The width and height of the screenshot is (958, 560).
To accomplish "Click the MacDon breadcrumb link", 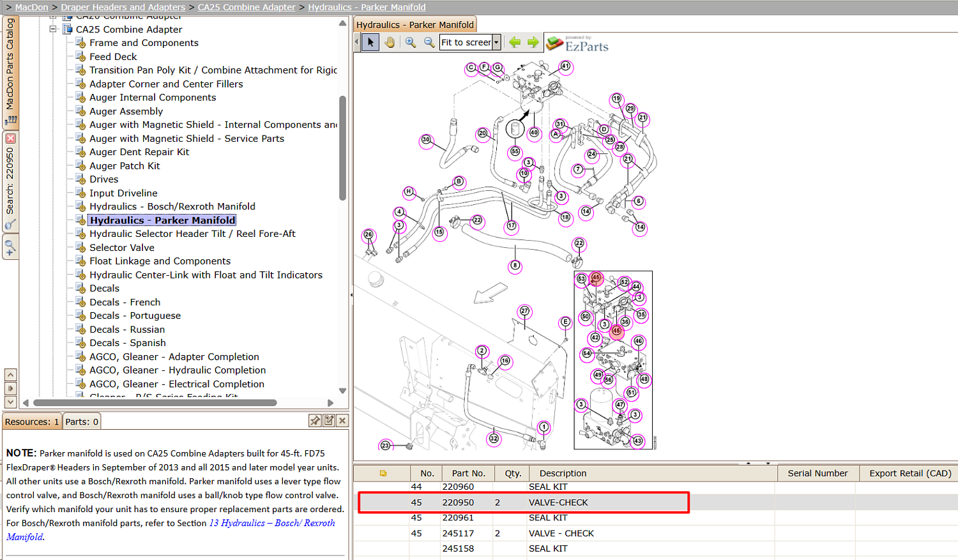I will pyautogui.click(x=31, y=7).
